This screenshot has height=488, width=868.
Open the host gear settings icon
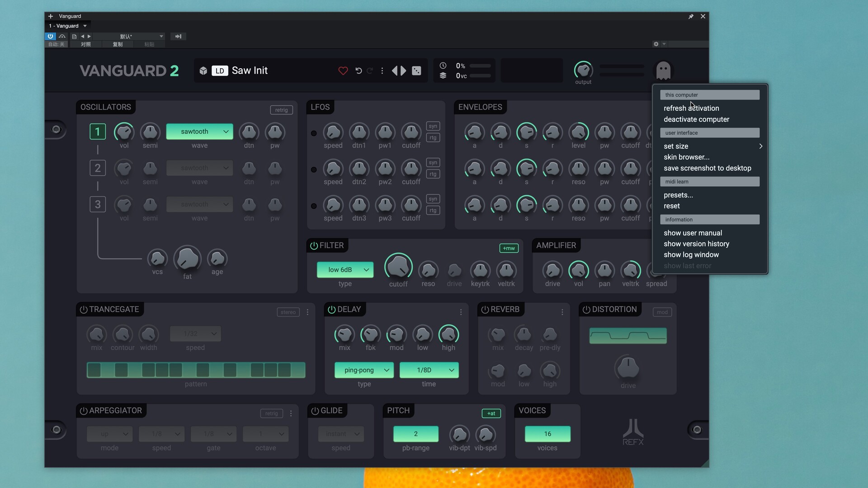coord(656,44)
